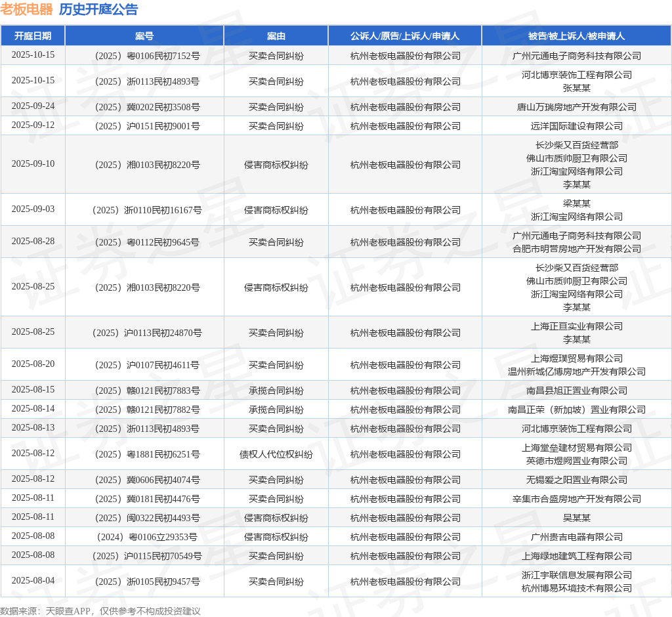Click defendant 温州新城亿博房地产开发有限公司
672x617 pixels.
(x=576, y=372)
